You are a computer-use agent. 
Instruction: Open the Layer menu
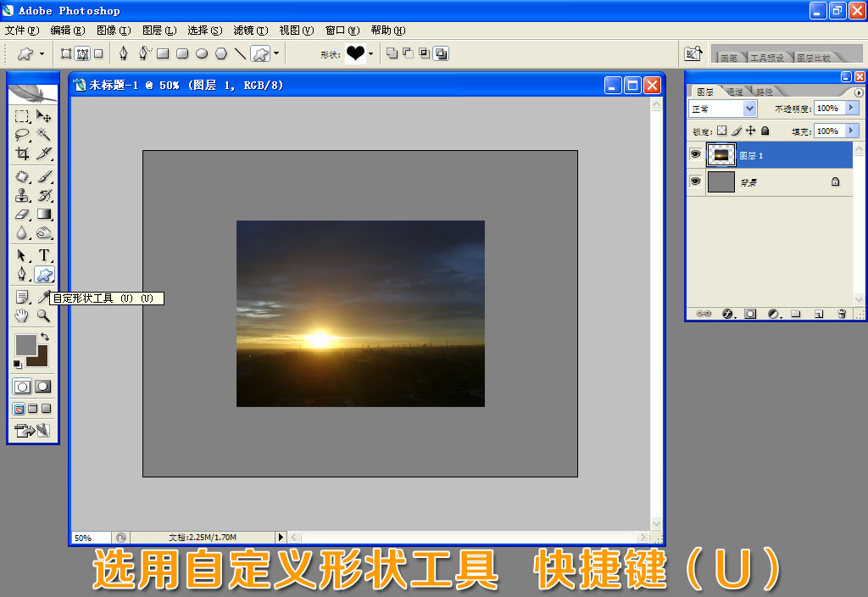159,31
